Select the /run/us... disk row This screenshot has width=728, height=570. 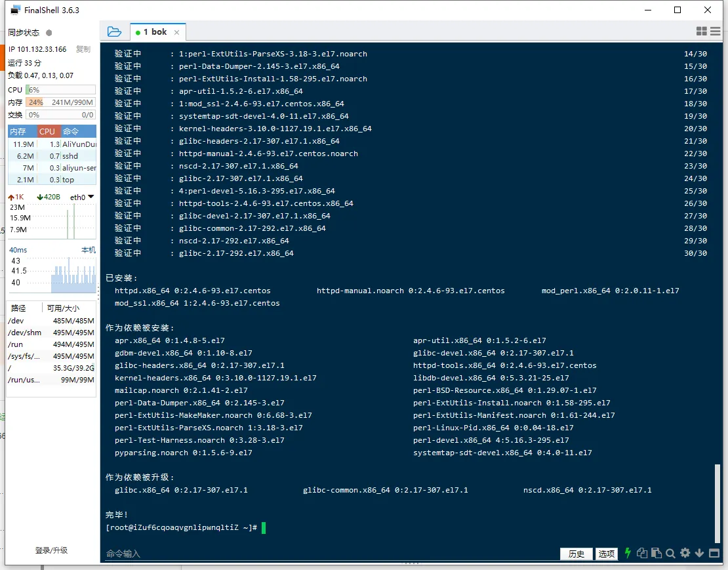click(52, 380)
